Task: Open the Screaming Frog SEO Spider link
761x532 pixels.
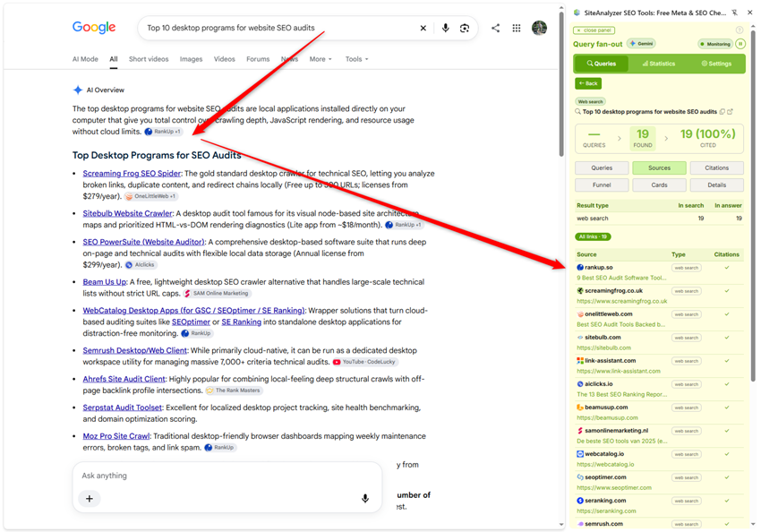Action: [132, 173]
